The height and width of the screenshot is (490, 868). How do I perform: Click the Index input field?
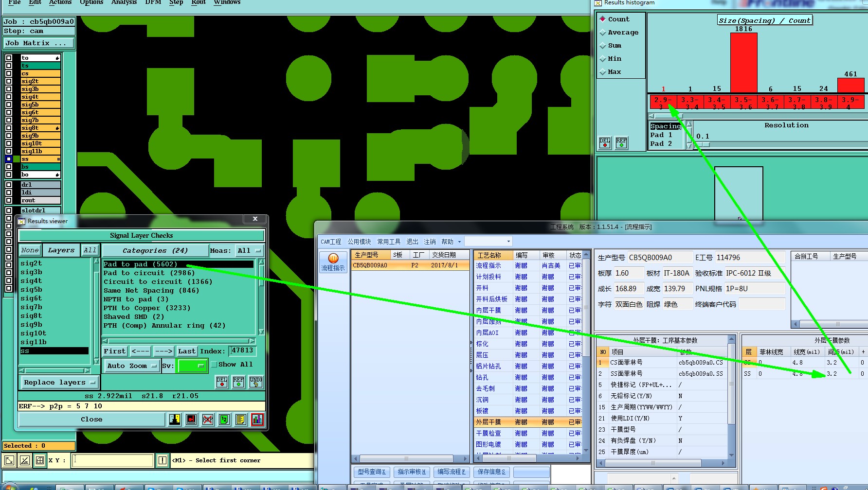click(x=242, y=350)
